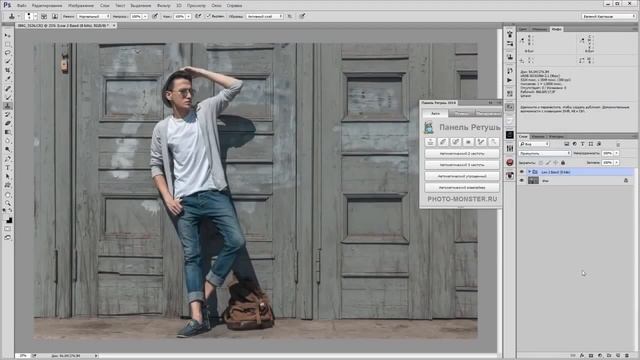The height and width of the screenshot is (360, 640).
Task: Open the Opacity slider arrow in options bar
Action: tap(145, 16)
